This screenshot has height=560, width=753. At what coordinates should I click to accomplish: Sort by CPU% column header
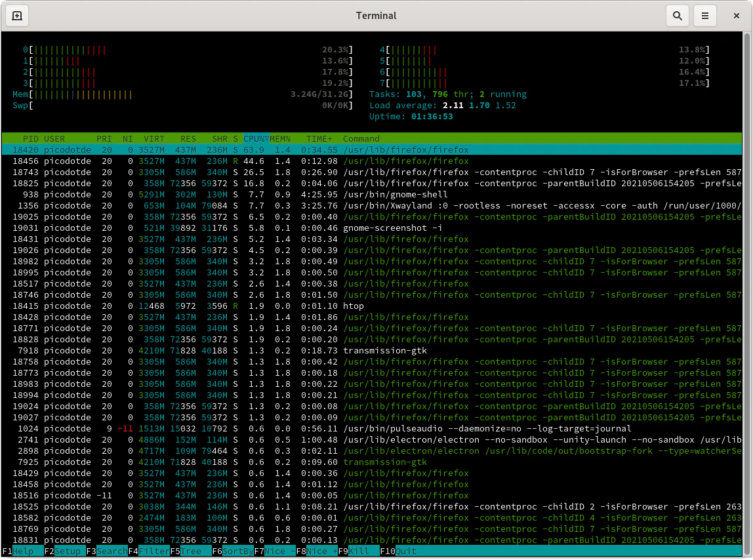(x=255, y=138)
